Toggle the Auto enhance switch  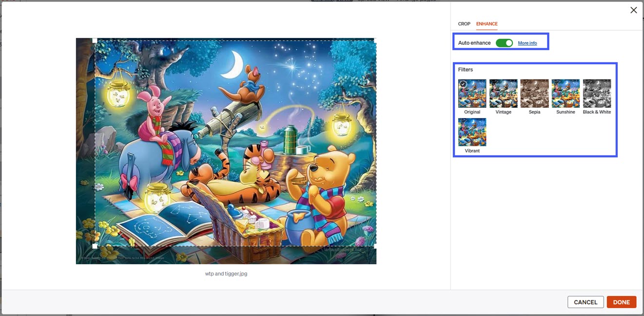tap(504, 43)
